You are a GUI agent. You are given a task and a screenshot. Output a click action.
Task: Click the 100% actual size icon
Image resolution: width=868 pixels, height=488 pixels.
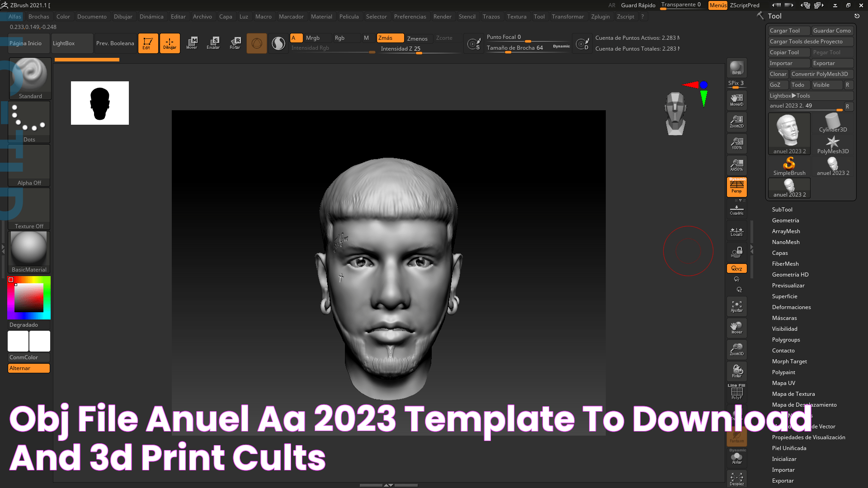pos(737,143)
